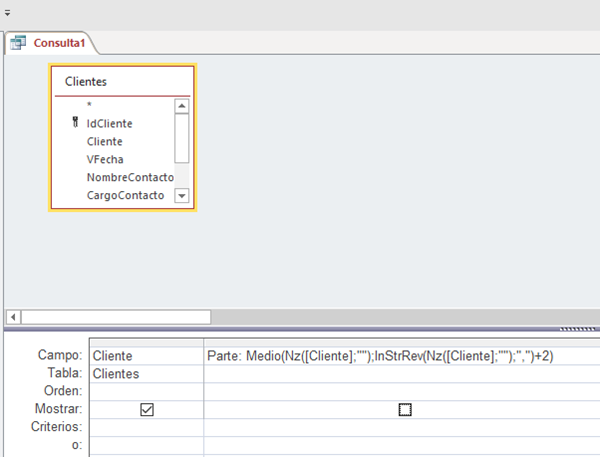
Task: Select the NombreContacto field in the Clientes list
Action: [x=130, y=177]
